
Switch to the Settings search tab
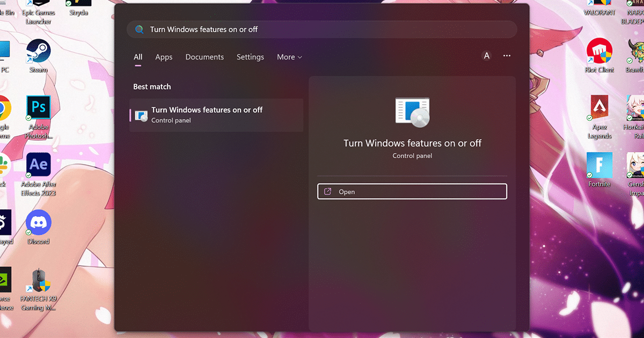point(250,57)
